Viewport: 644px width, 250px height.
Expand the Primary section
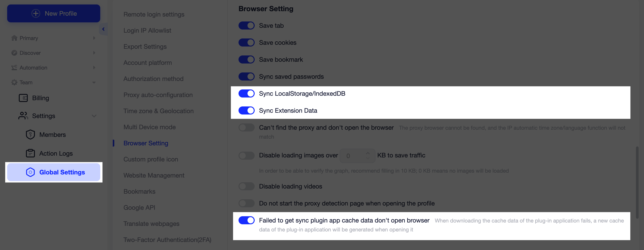click(94, 38)
